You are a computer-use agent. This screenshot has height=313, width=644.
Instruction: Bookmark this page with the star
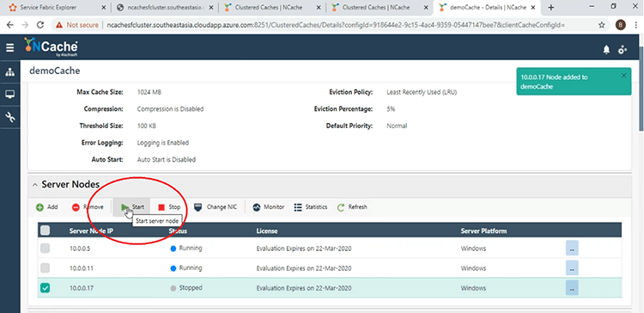[602, 25]
